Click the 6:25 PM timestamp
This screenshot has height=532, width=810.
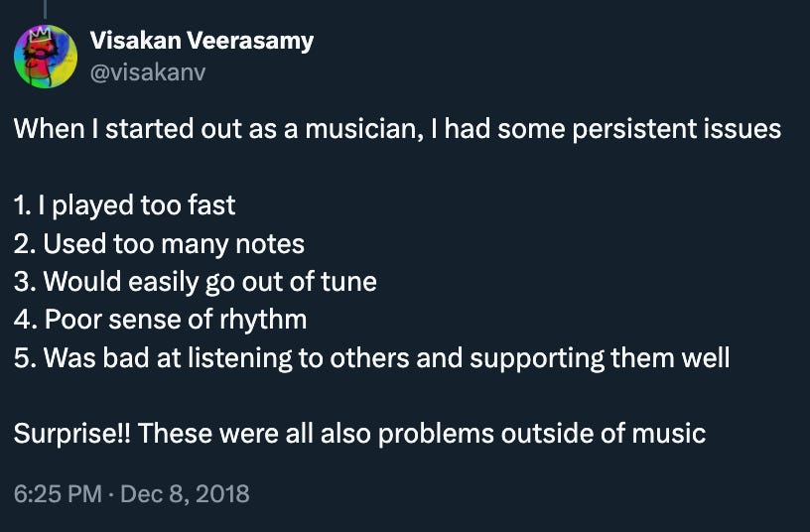(x=58, y=493)
